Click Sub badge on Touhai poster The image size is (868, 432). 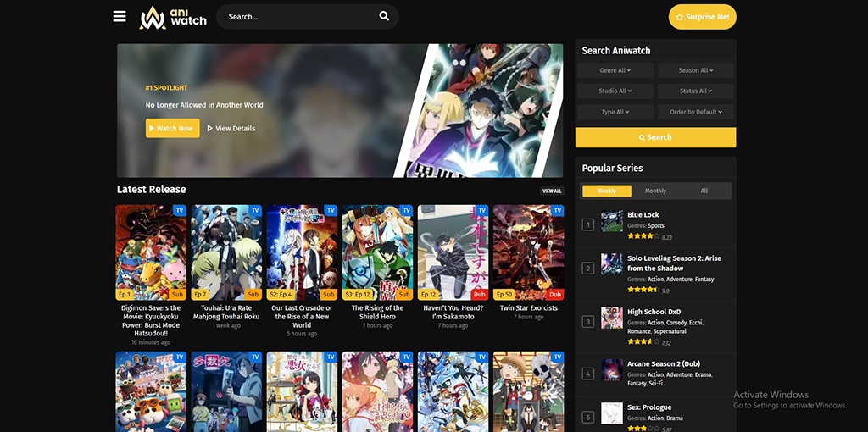coord(253,295)
